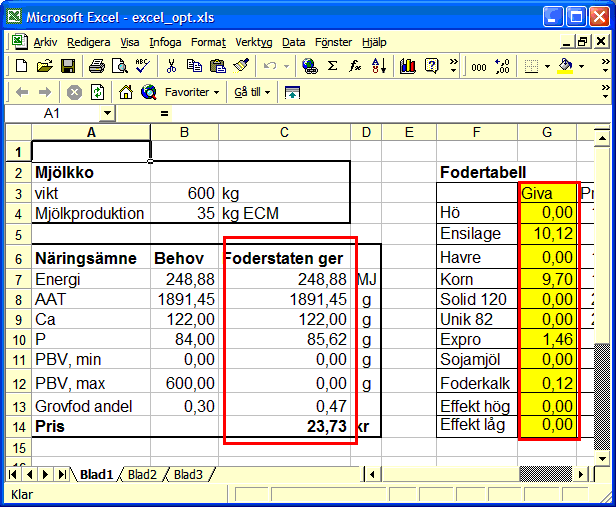Open the Infoga menu
The image size is (616, 507).
pos(165,42)
